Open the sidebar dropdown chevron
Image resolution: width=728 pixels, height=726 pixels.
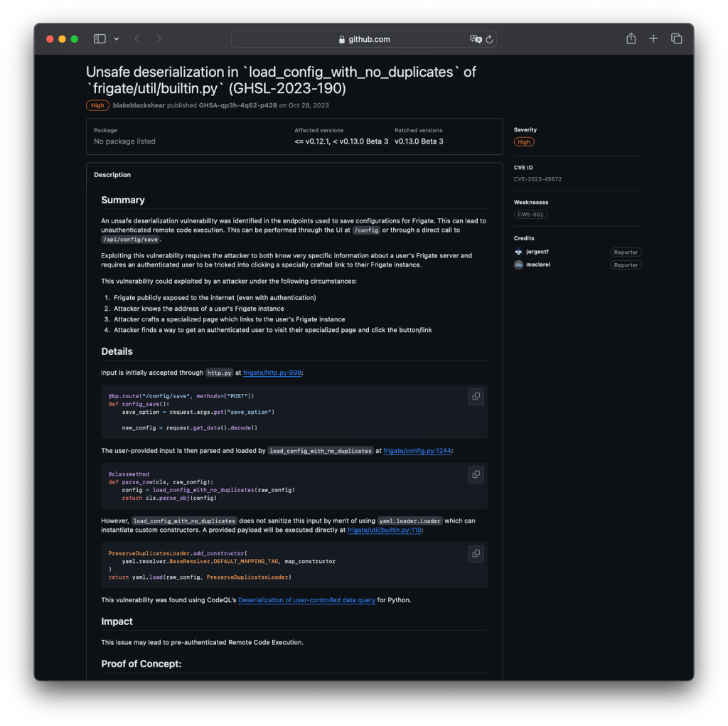(x=117, y=39)
